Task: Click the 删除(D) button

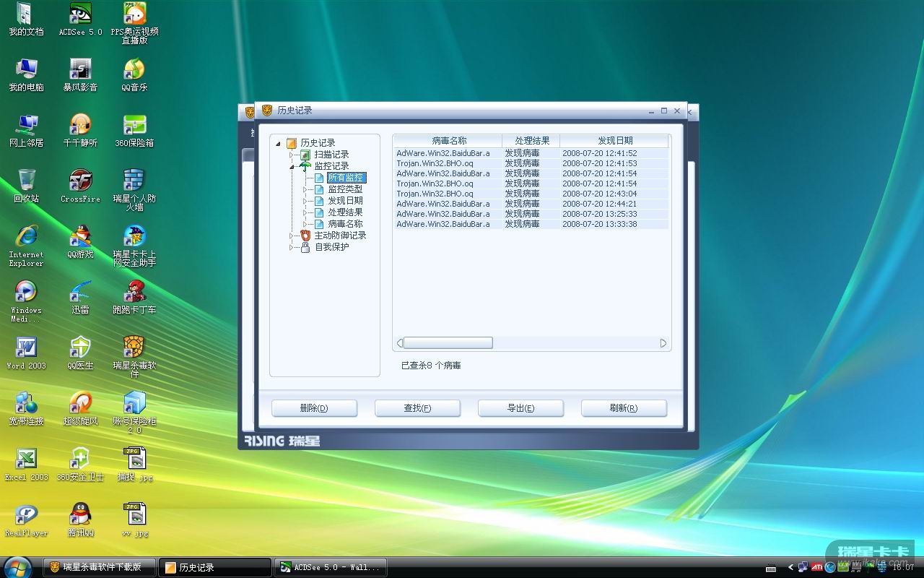Action: tap(314, 408)
